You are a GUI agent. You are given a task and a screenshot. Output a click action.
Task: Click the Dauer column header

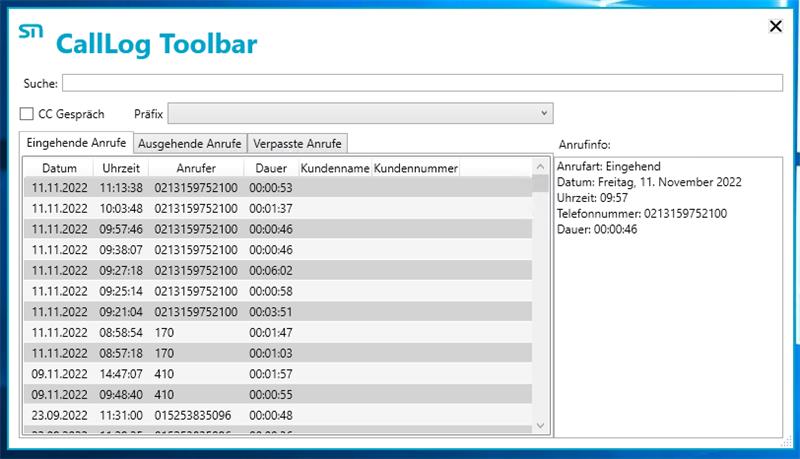click(x=270, y=168)
